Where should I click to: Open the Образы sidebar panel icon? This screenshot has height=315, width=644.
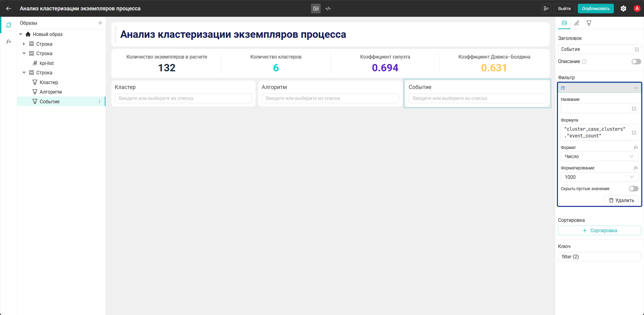pyautogui.click(x=9, y=25)
